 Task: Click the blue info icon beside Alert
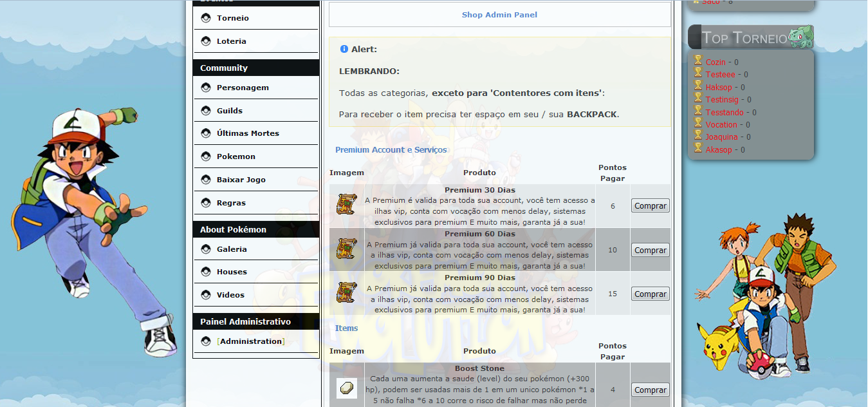[344, 49]
